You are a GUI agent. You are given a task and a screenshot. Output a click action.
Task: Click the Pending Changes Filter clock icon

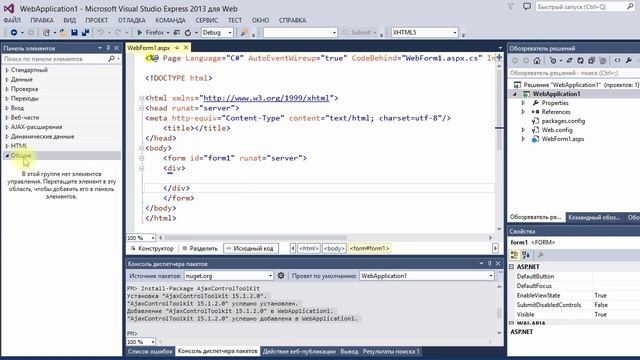click(x=553, y=60)
